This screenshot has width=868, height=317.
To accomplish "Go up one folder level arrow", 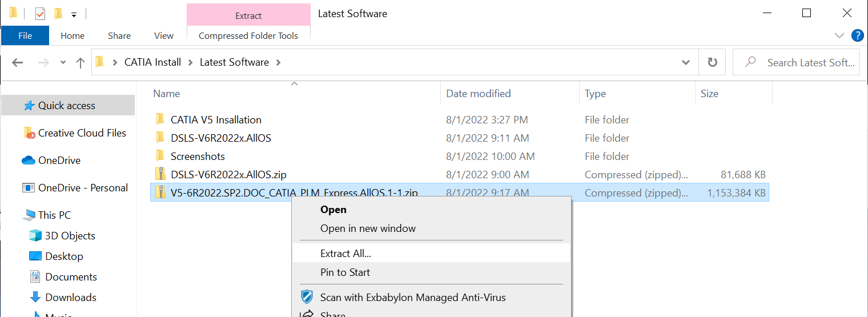I will coord(81,63).
